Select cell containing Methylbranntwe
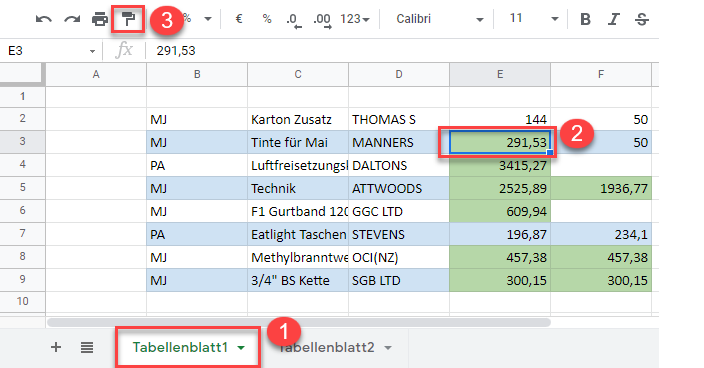 click(x=298, y=257)
